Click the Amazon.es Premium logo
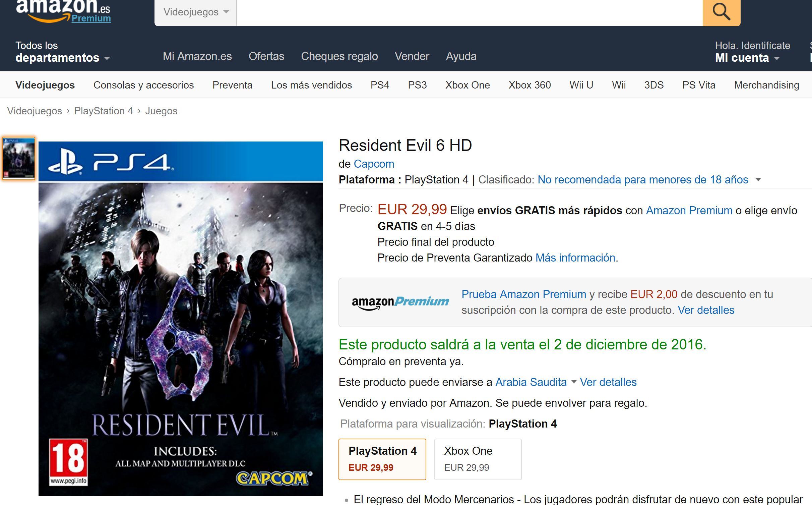 coord(63,11)
